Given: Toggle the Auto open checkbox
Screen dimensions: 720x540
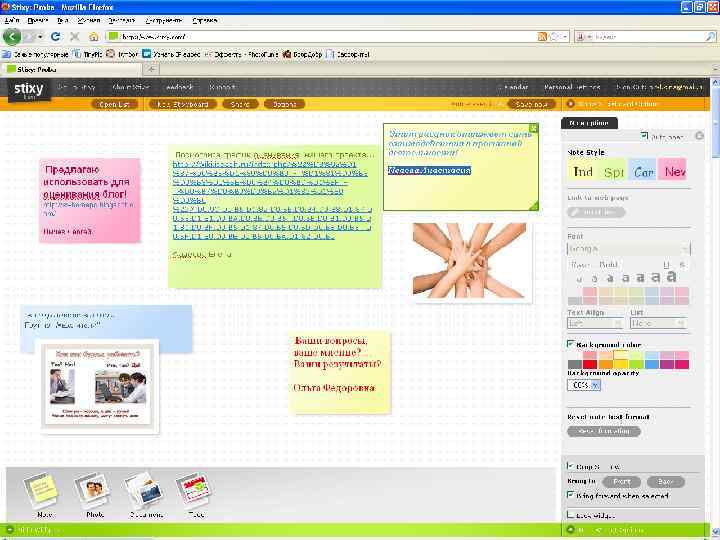Looking at the screenshot, I should pyautogui.click(x=645, y=136).
